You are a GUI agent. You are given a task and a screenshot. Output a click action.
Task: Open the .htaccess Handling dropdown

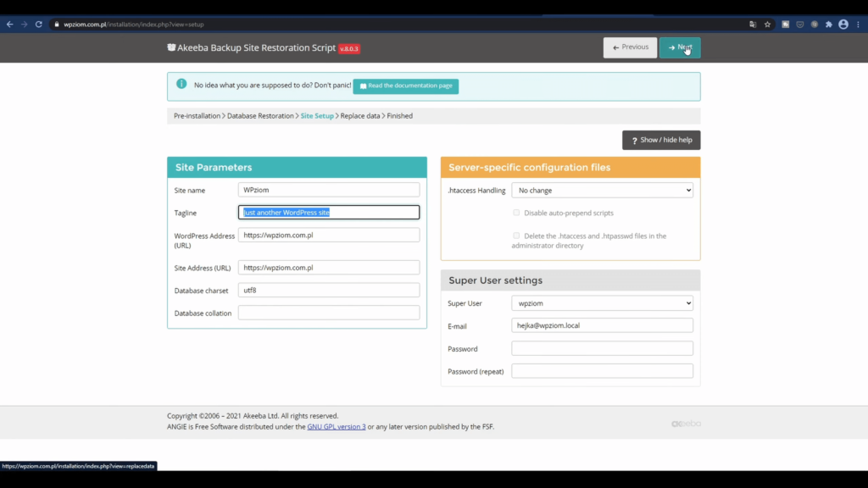(x=602, y=191)
